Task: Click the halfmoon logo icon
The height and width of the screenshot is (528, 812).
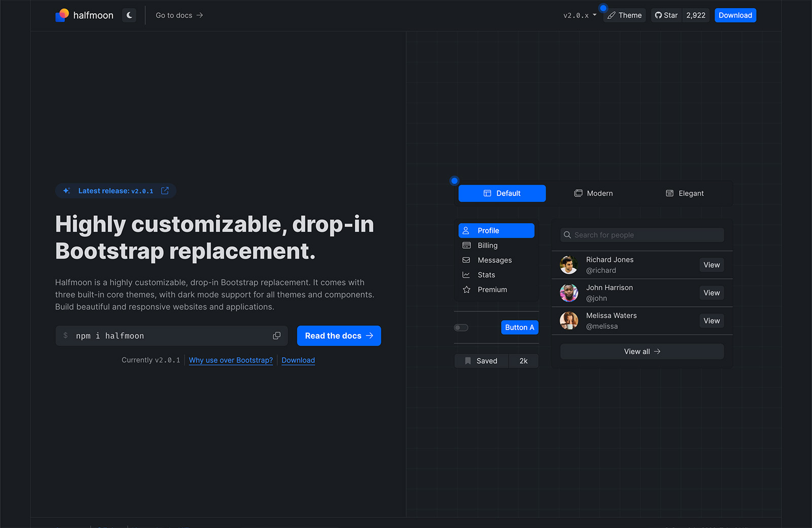Action: pos(62,15)
